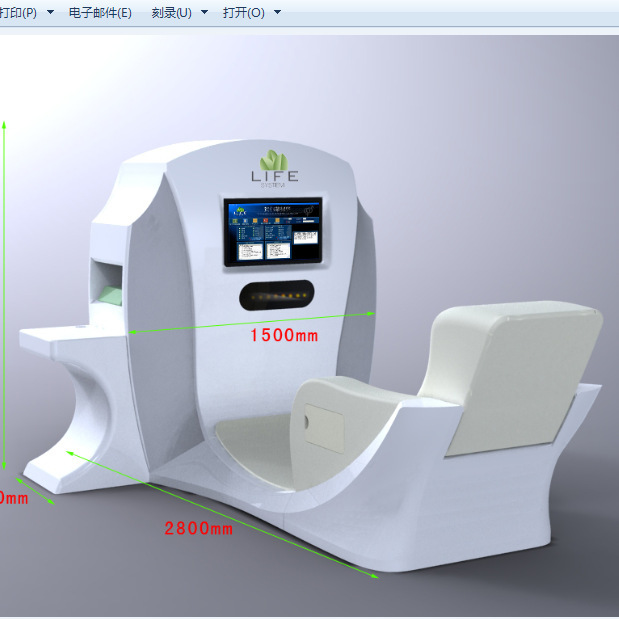The width and height of the screenshot is (619, 619).
Task: Open the 打开(O) menu
Action: tap(244, 13)
